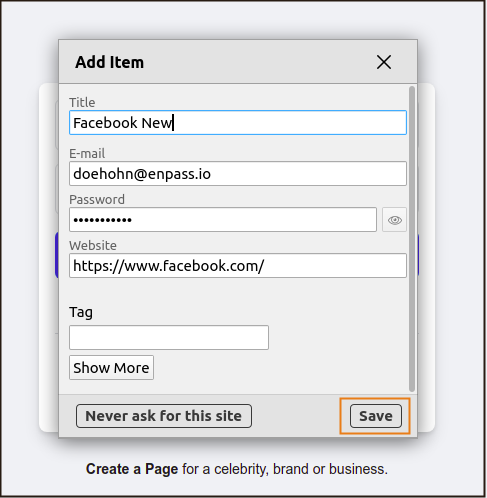Click into the E-mail input field
The image size is (487, 498).
[238, 174]
